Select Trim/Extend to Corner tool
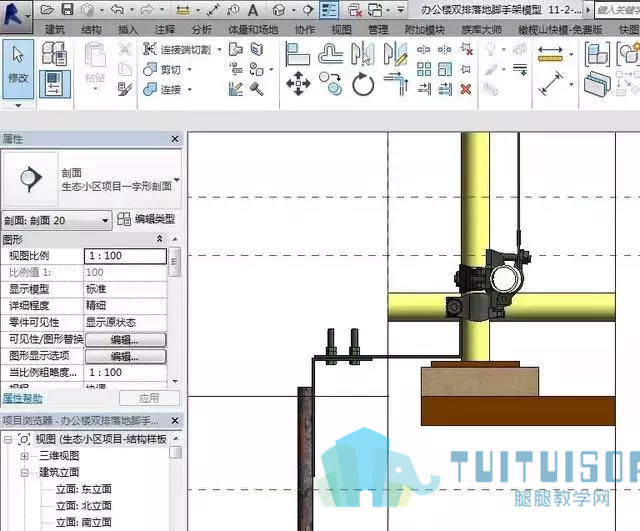Viewport: 640px width, 531px height. 396,84
